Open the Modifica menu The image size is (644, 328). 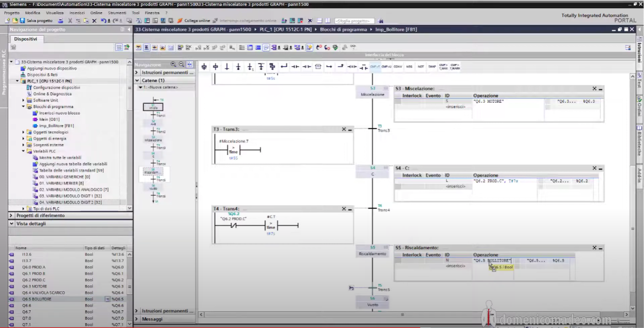[33, 13]
